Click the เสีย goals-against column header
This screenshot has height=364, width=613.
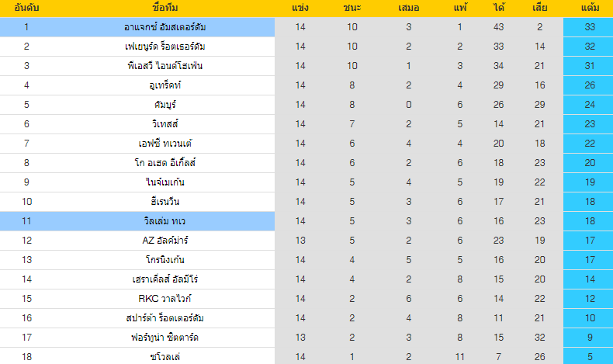(538, 8)
